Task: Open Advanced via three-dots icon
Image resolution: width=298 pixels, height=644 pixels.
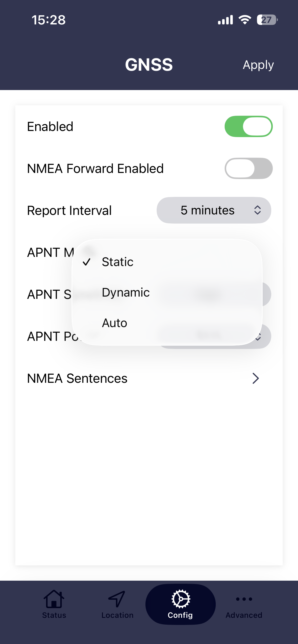Action: click(x=244, y=599)
